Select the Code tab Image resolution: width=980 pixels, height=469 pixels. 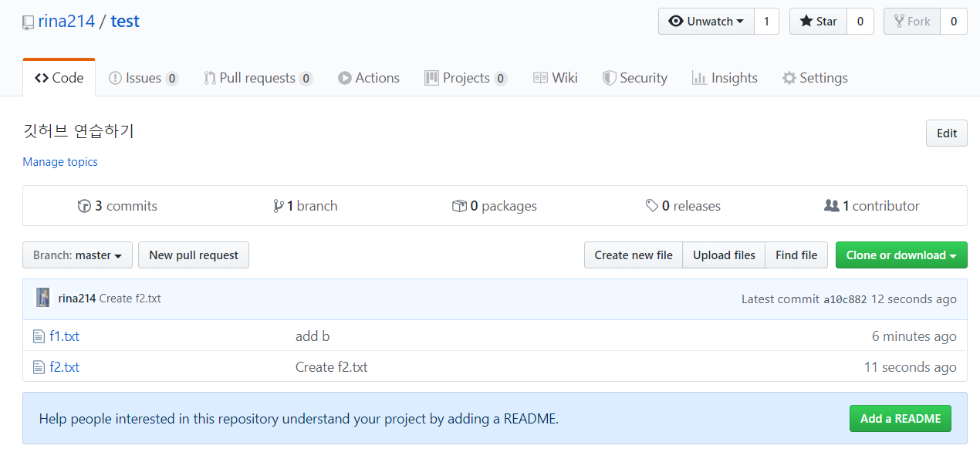pos(59,78)
